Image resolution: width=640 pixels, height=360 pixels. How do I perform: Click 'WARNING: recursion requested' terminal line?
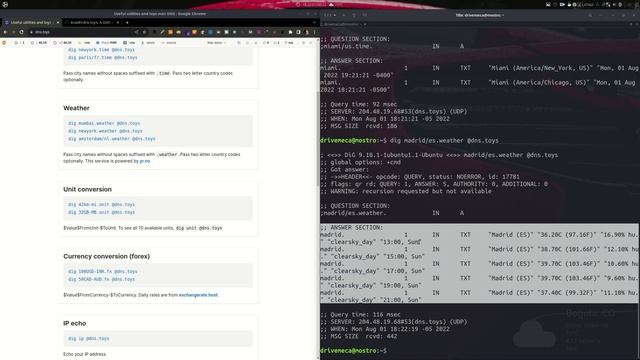coord(406,191)
